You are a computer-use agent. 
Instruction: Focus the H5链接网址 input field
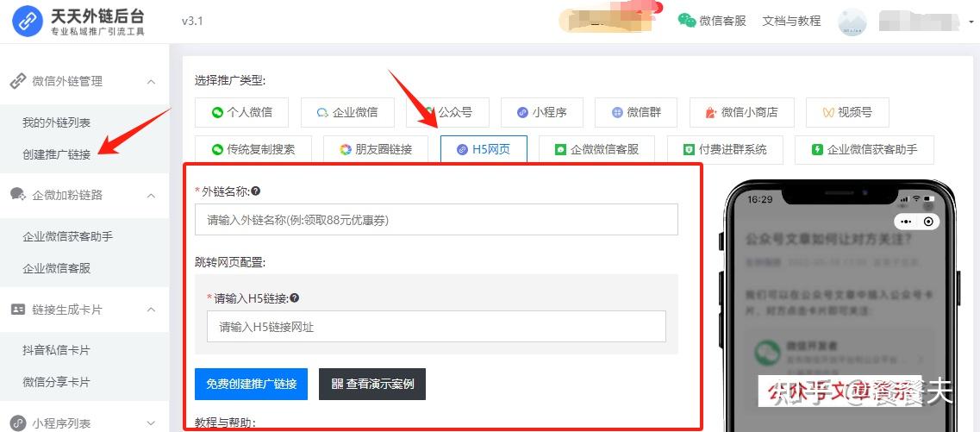click(436, 326)
